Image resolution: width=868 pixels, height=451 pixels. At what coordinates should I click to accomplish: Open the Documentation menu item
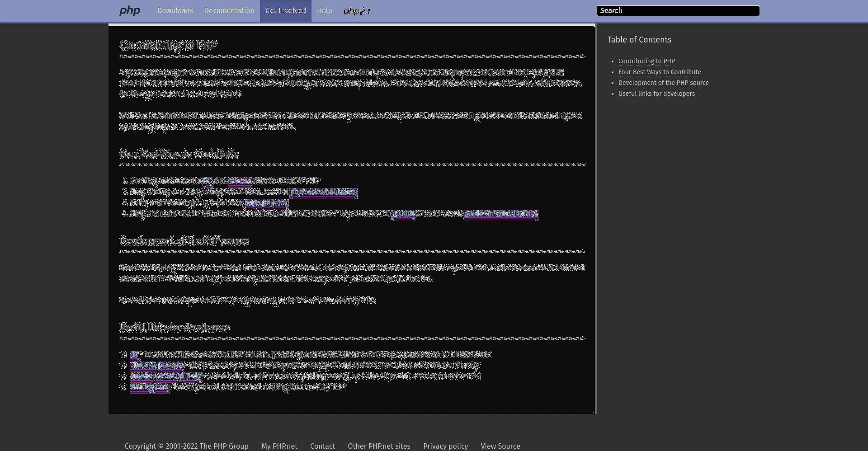tap(229, 11)
